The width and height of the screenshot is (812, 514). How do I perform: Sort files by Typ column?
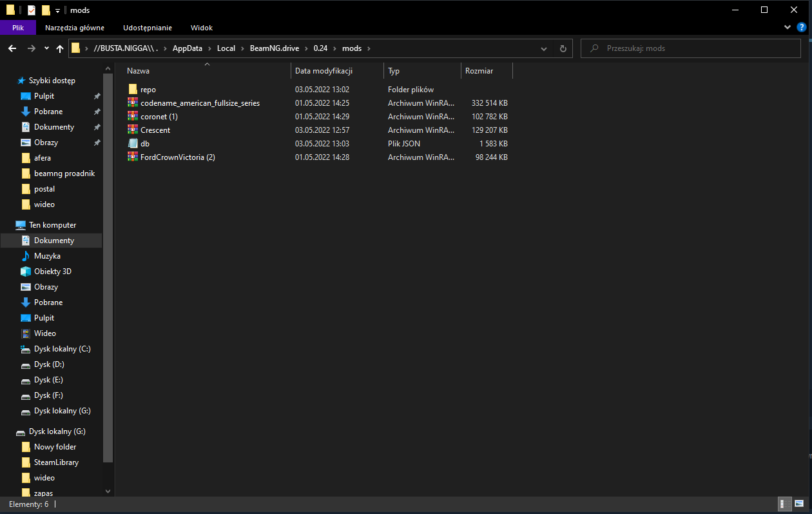[x=423, y=71]
